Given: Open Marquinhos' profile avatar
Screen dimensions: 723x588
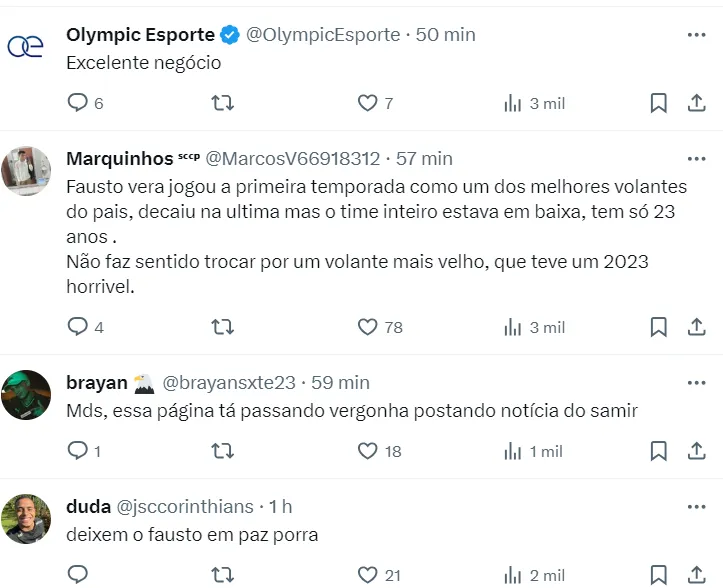Looking at the screenshot, I should tap(28, 170).
